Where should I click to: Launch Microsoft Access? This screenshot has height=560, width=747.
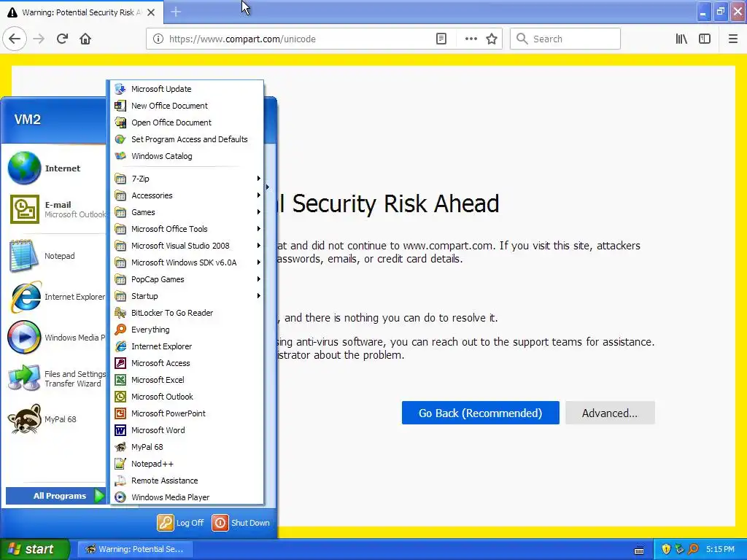(187, 363)
